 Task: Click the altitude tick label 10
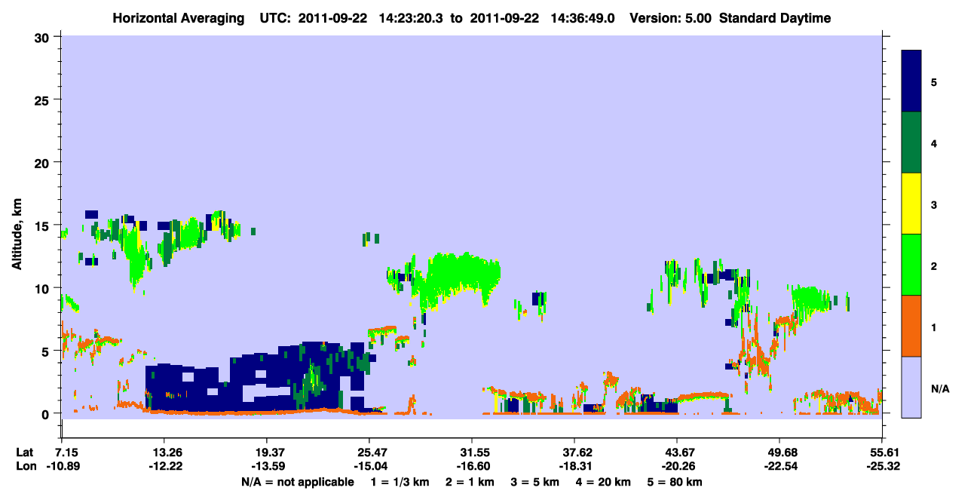tap(44, 288)
